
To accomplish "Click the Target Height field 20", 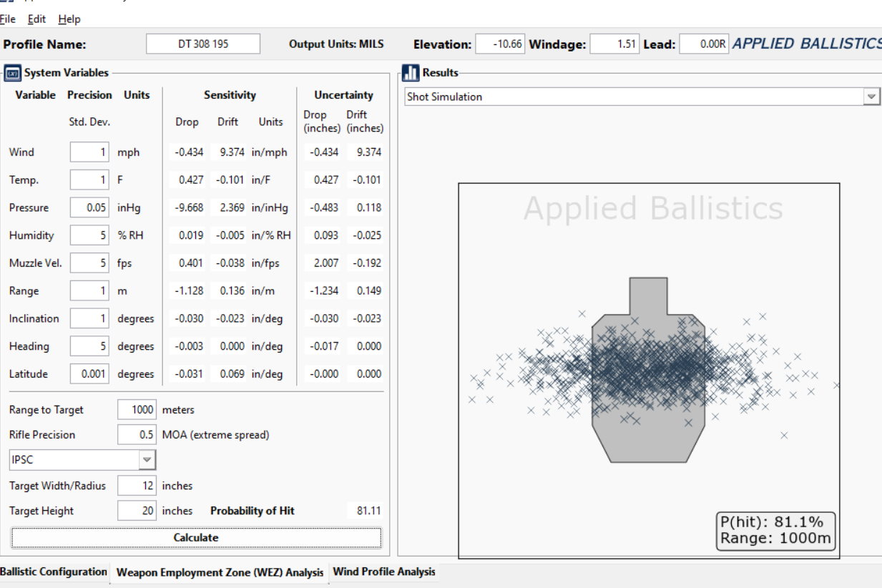I will point(137,511).
